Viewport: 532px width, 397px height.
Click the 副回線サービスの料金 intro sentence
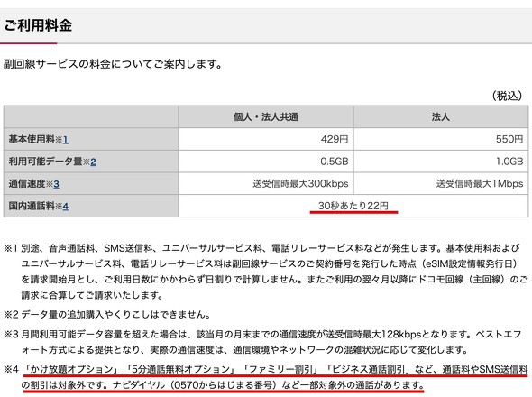[113, 64]
